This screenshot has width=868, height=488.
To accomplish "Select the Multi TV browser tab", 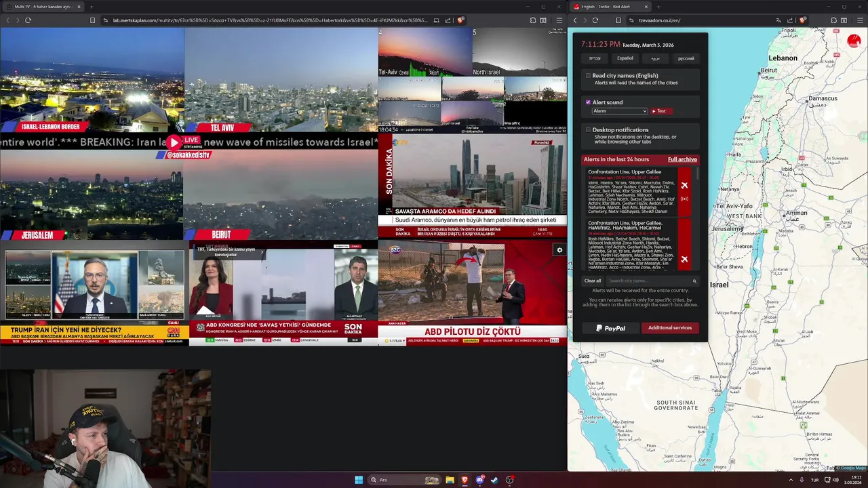I will tap(42, 7).
